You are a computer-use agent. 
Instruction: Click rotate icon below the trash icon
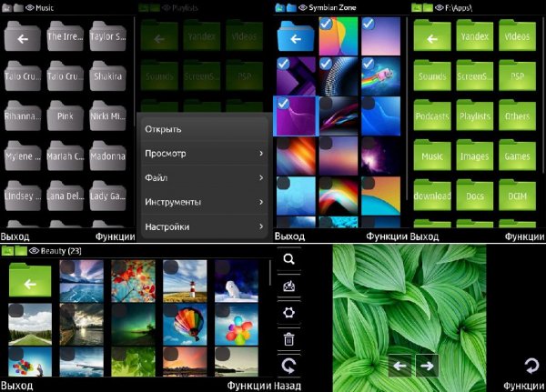pos(288,366)
